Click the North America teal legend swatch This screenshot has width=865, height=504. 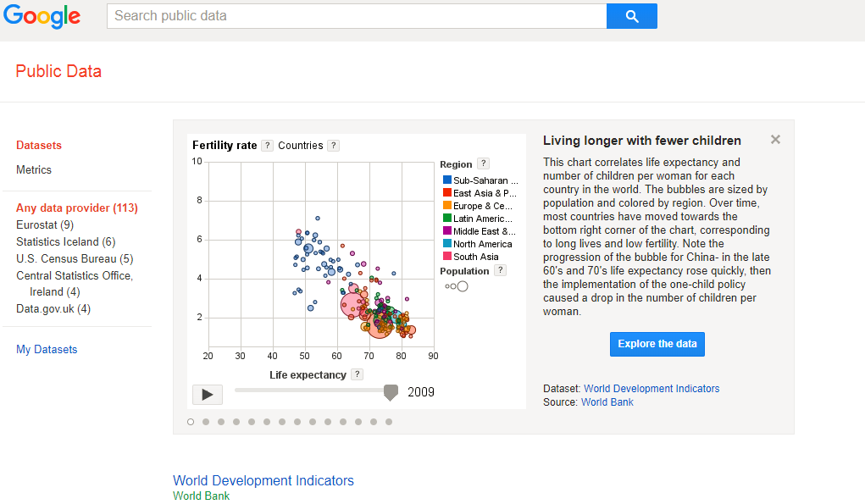pyautogui.click(x=447, y=243)
